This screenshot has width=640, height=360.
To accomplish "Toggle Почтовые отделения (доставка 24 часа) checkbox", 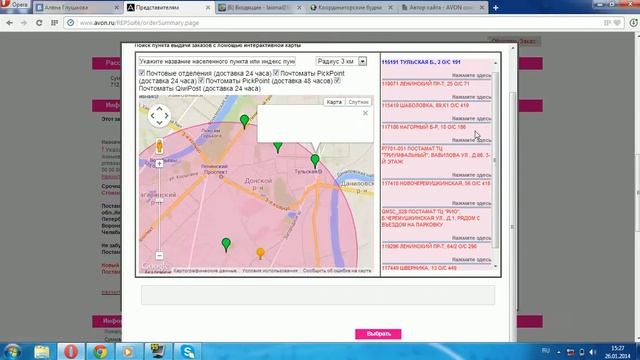I will tap(142, 73).
